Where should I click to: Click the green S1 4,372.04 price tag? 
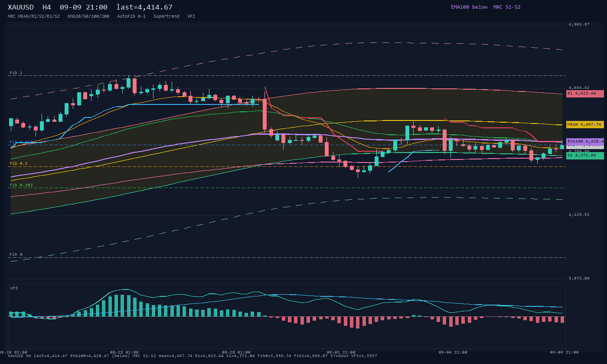[585, 156]
